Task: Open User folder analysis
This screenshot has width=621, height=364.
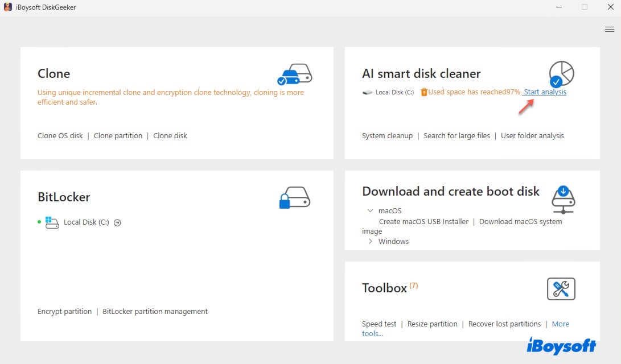Action: point(532,136)
